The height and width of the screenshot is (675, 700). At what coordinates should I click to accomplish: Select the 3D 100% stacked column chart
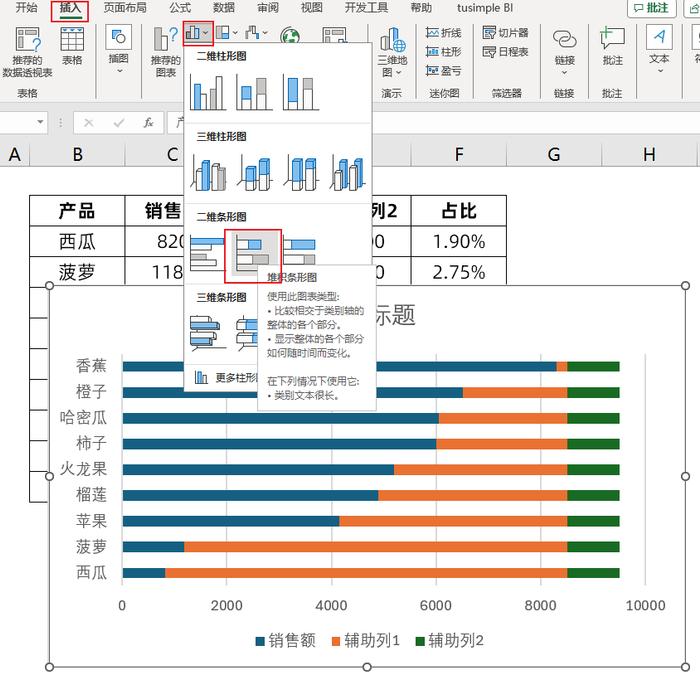pos(301,173)
